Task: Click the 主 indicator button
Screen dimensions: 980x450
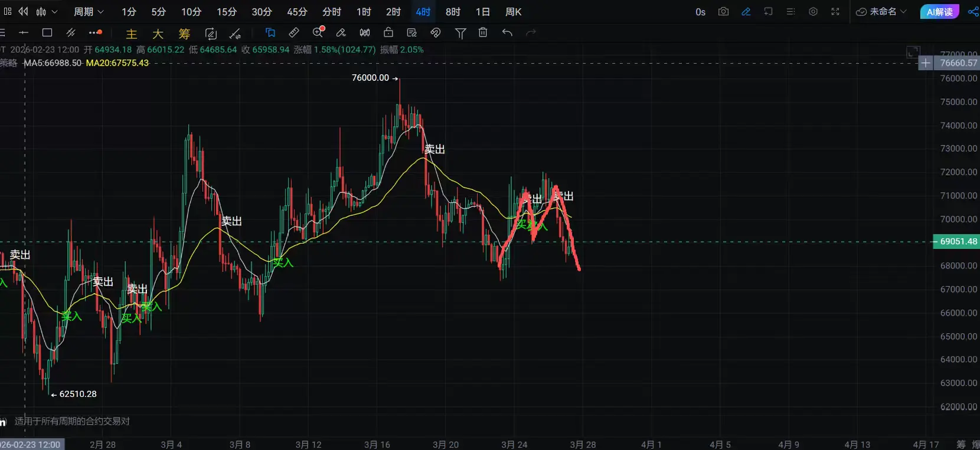Action: click(x=132, y=34)
